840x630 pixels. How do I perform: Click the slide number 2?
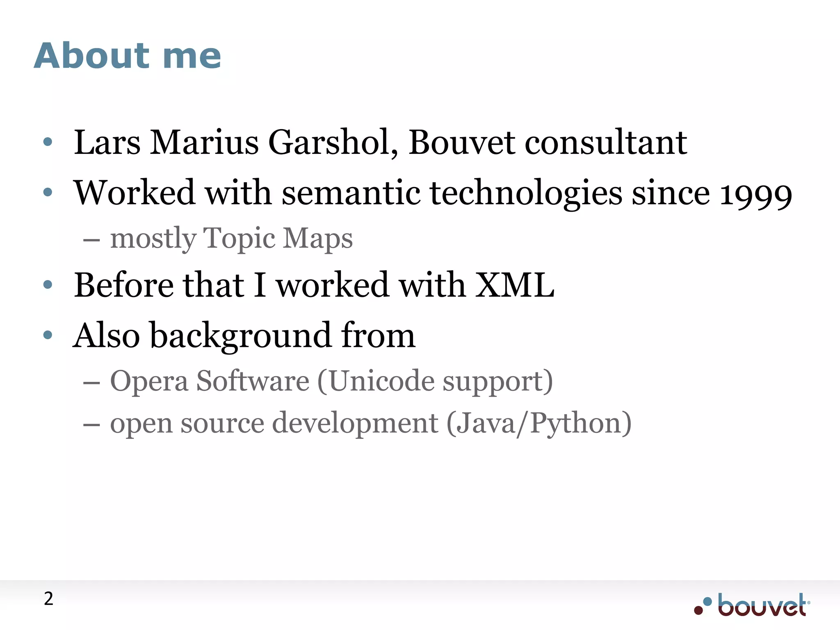coord(48,599)
